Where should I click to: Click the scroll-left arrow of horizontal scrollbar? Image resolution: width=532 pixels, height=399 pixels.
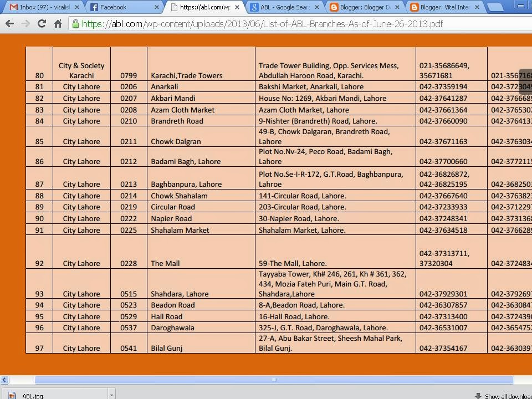tap(4, 380)
